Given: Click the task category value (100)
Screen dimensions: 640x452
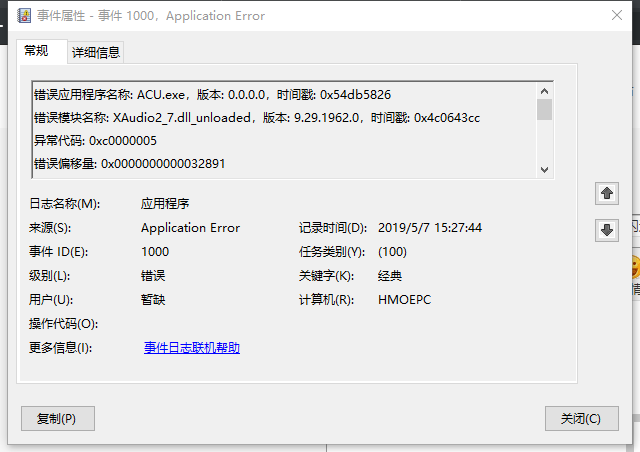Looking at the screenshot, I should click(392, 252).
